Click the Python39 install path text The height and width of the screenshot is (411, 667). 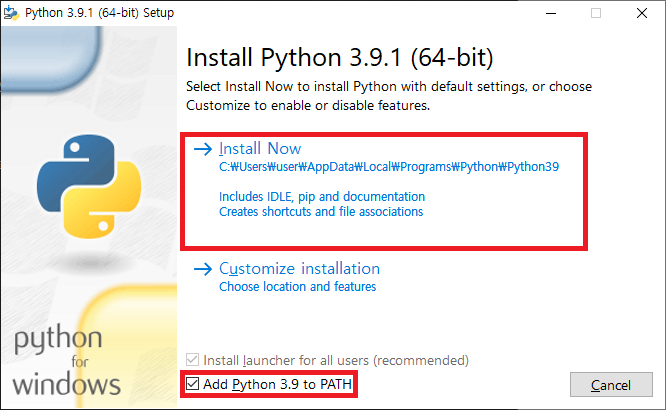coord(389,167)
